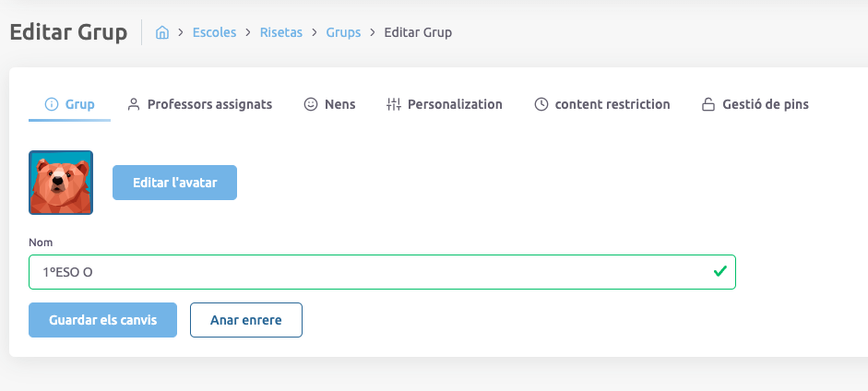Click the padlock icon beside Gestió de pins

pyautogui.click(x=708, y=104)
